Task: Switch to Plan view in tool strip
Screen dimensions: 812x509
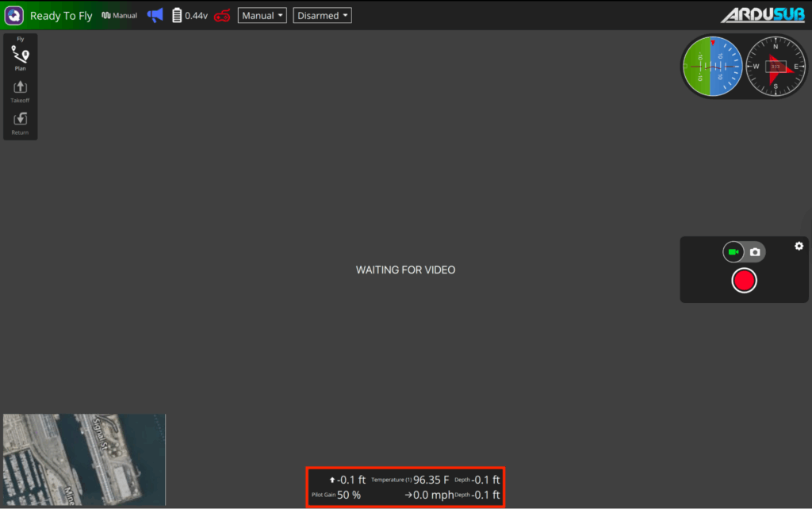Action: (x=21, y=58)
